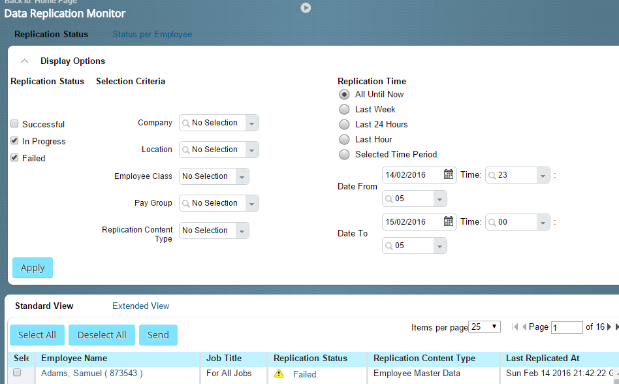Sort by the Replication Content Type header
619x384 pixels.
coord(433,358)
